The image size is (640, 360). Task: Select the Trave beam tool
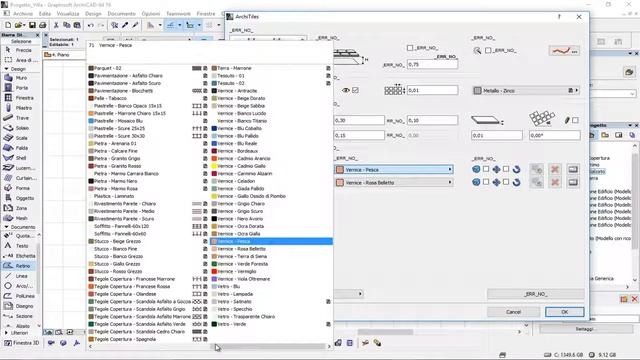(x=20, y=118)
